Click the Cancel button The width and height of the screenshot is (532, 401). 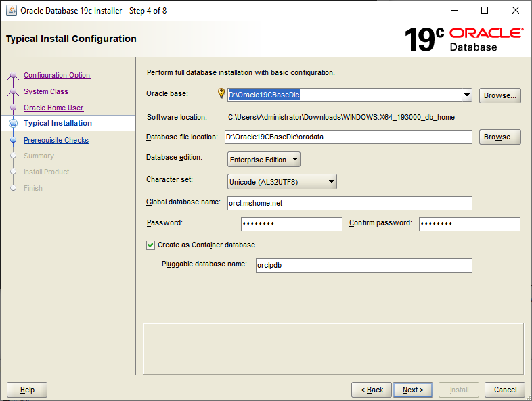(x=505, y=390)
